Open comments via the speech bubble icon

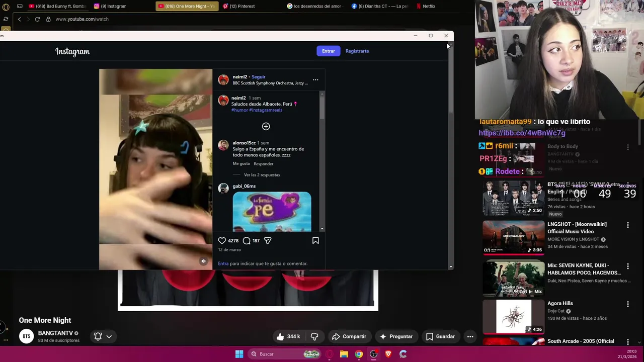pyautogui.click(x=247, y=241)
